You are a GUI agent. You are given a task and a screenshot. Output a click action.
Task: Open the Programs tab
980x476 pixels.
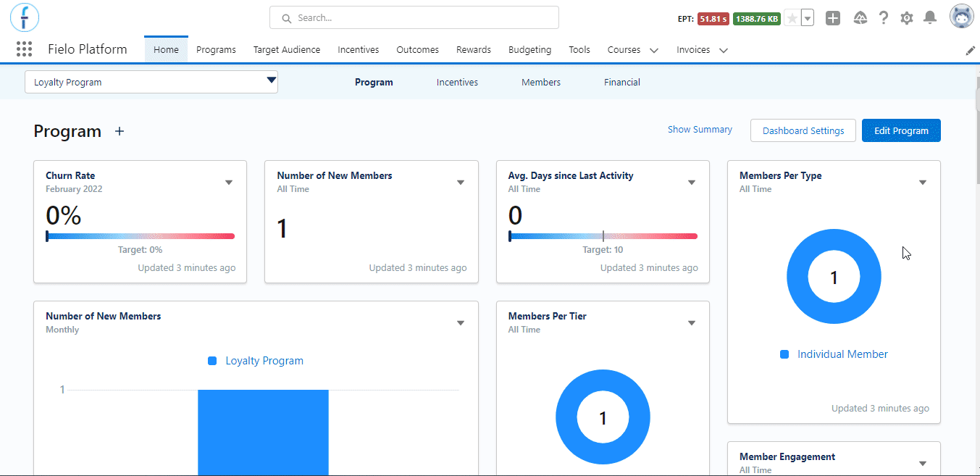click(x=216, y=50)
